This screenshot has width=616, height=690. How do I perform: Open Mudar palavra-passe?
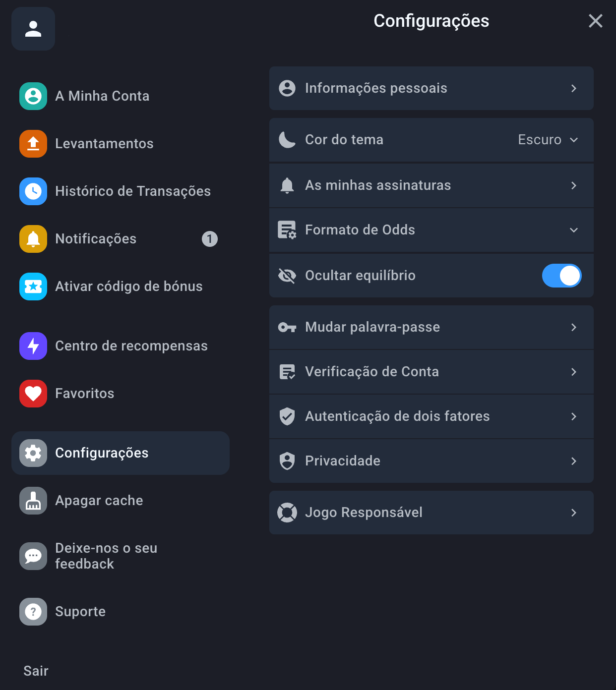pos(431,327)
